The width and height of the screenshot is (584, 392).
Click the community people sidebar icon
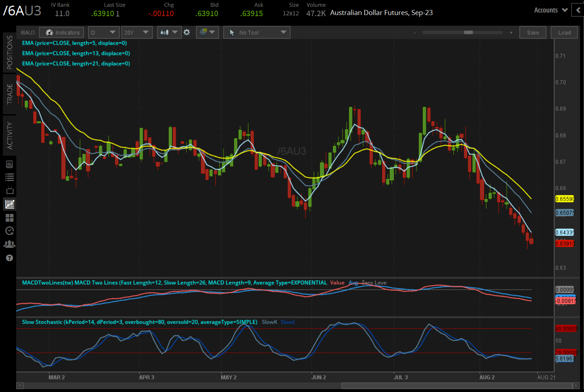click(x=10, y=244)
